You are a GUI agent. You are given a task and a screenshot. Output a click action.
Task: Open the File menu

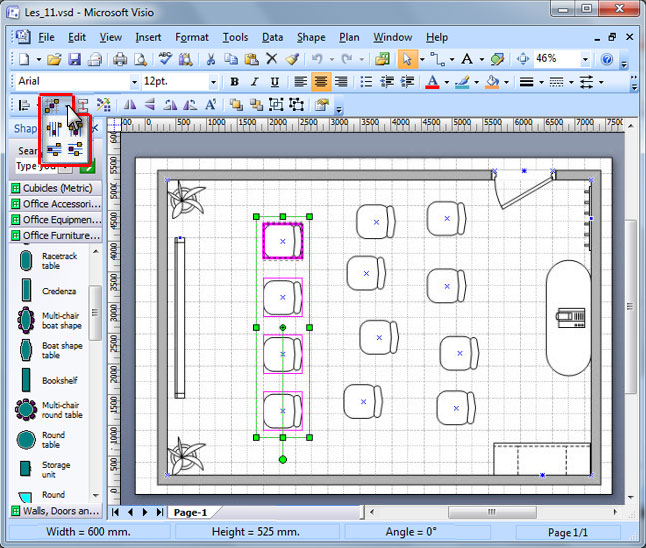coord(46,37)
